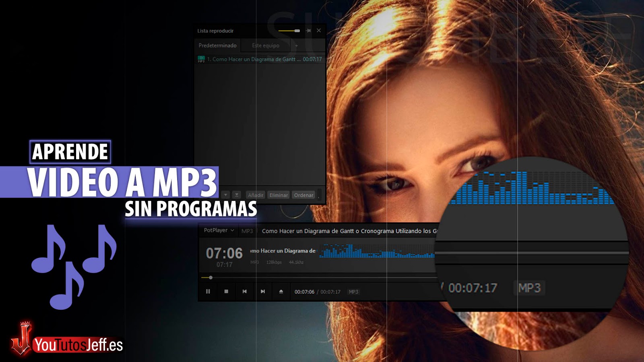Viewport: 644px width, 362px height.
Task: Adjust the playlist opacity slider
Action: [289, 31]
